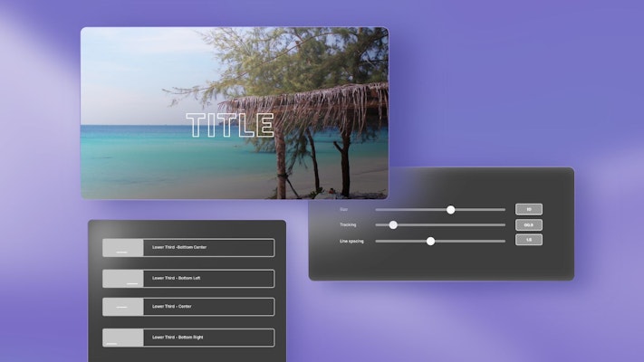Viewport: 644px width, 362px height.
Task: Choose the 'Lower Third - Bottom Left' preset label
Action: (x=176, y=279)
